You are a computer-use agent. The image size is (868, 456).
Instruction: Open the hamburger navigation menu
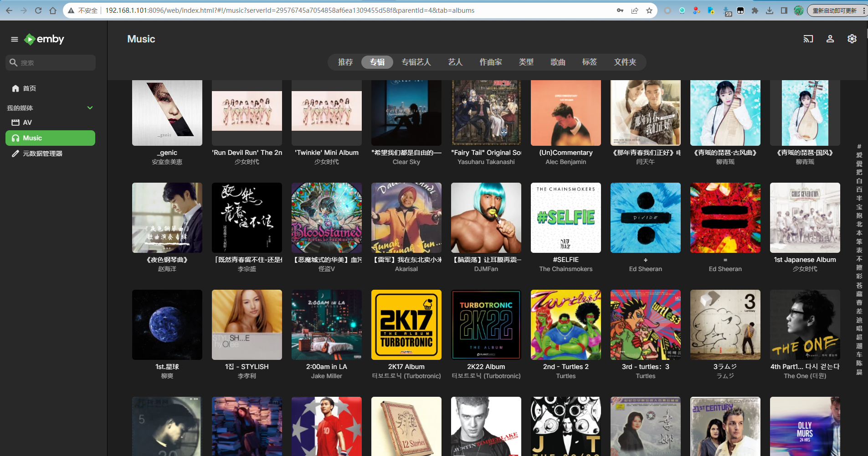pyautogui.click(x=15, y=39)
